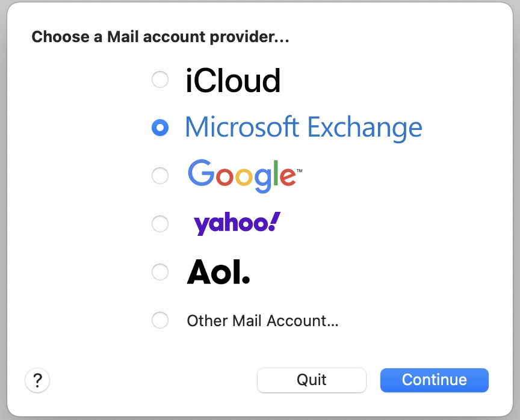Click the Choose a Mail account provider heading

pyautogui.click(x=161, y=37)
